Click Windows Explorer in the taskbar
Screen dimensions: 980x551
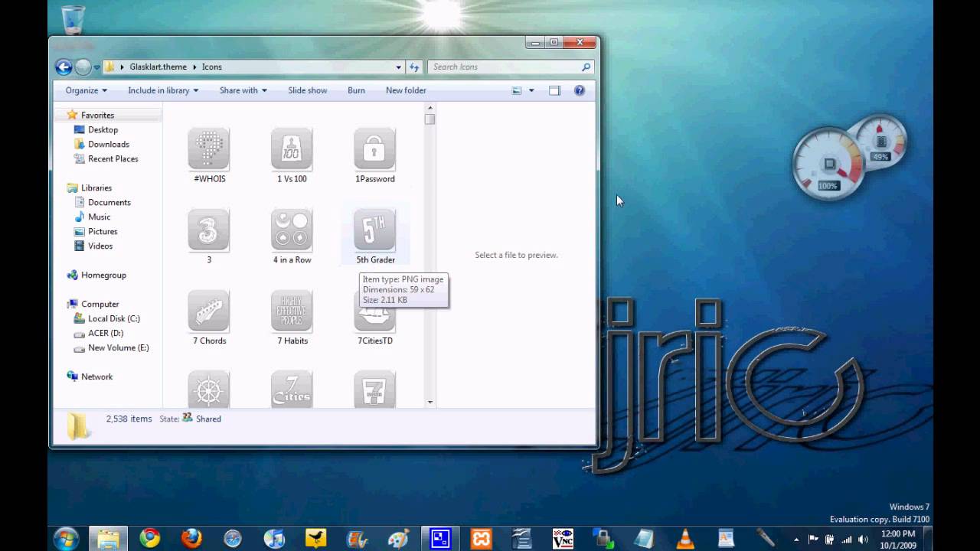[x=107, y=538]
